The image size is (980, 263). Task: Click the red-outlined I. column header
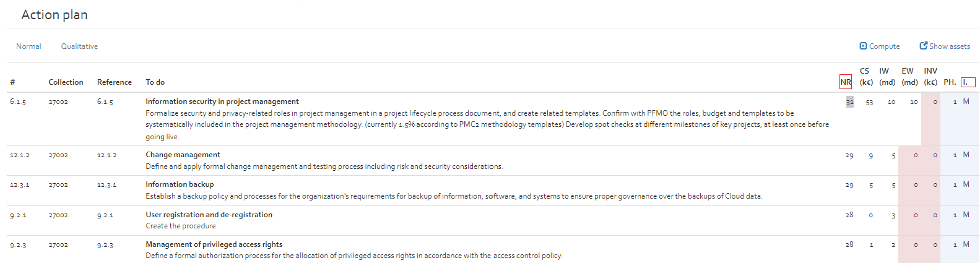pyautogui.click(x=968, y=82)
